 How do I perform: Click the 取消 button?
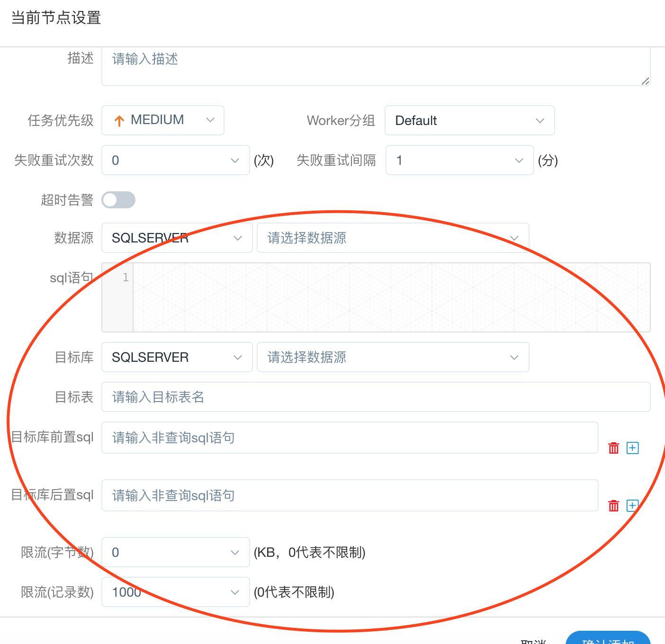tap(533, 641)
